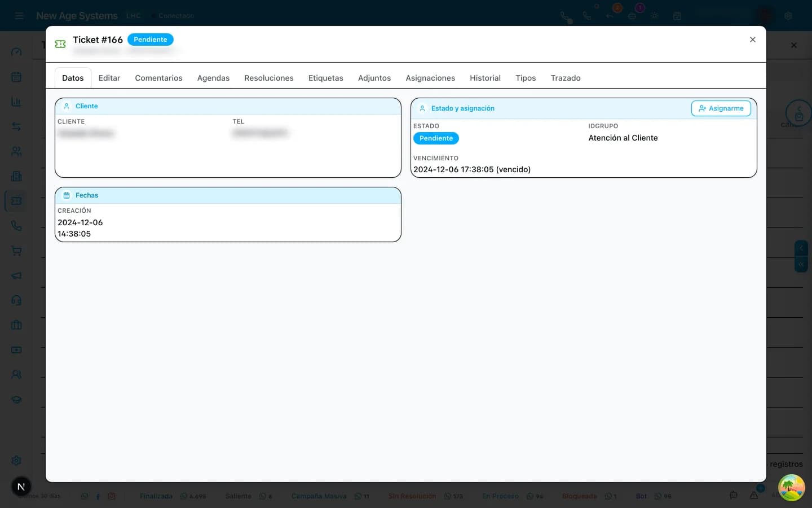Open the megaphone campaigns icon in sidebar
The image size is (812, 508).
(16, 275)
